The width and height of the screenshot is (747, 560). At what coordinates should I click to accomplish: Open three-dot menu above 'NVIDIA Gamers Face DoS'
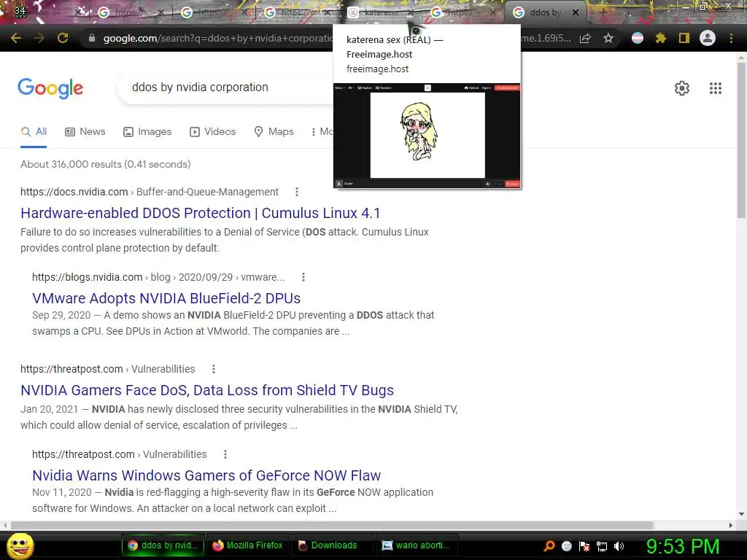pyautogui.click(x=214, y=369)
